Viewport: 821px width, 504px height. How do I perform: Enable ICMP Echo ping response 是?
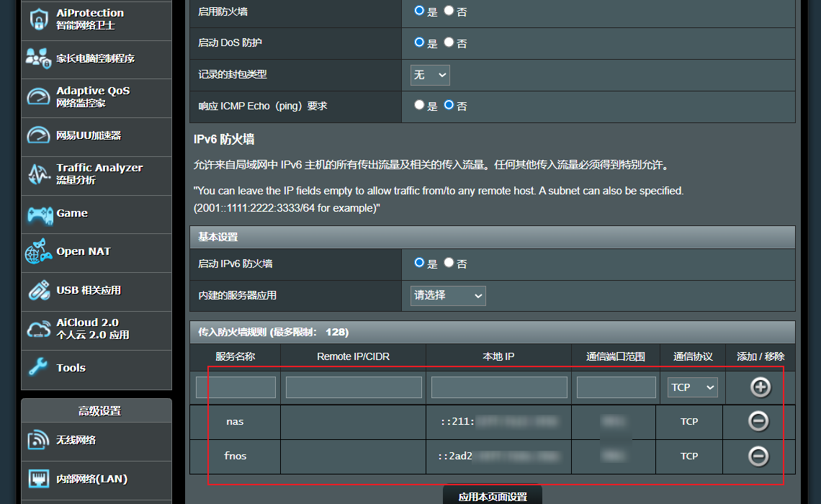419,105
